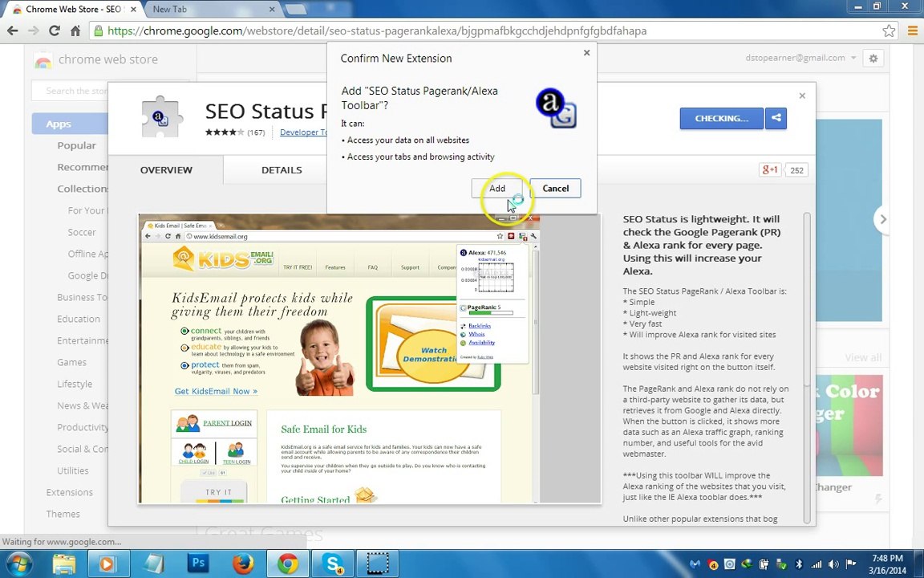Click the chrome web store logo
Image resolution: width=924 pixels, height=578 pixels.
point(96,59)
